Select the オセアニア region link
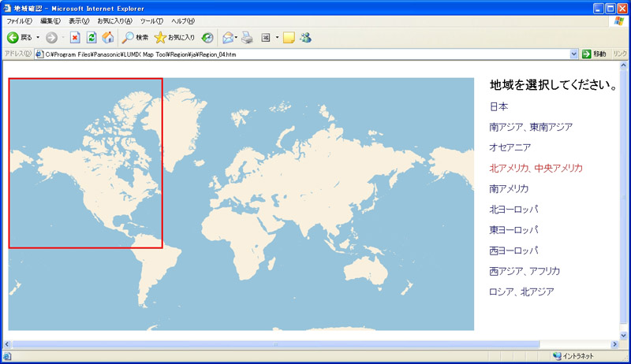This screenshot has height=364, width=631. click(510, 147)
